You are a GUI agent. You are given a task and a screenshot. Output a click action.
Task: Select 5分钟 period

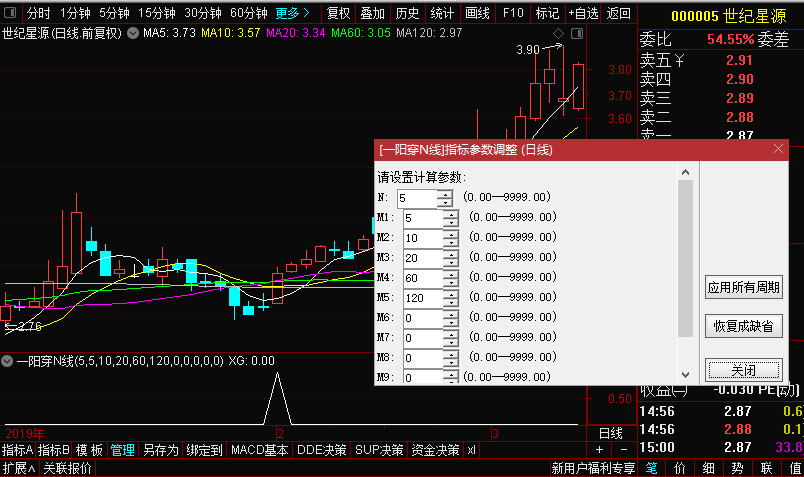(x=114, y=13)
